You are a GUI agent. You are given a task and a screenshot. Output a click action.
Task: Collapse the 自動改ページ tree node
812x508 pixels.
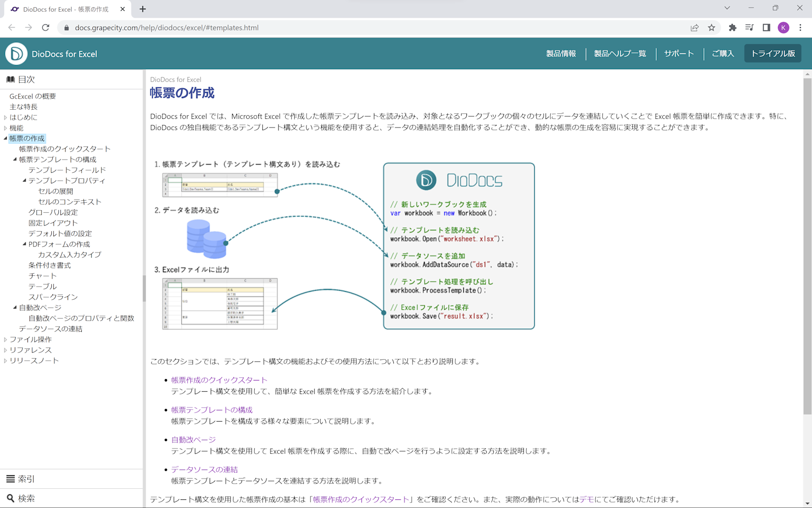[x=15, y=307]
